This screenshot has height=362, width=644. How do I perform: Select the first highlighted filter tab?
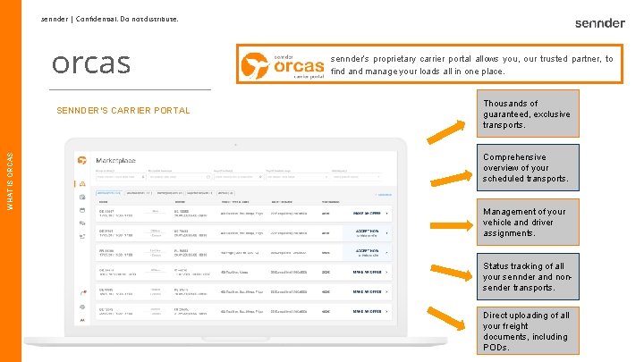pos(109,193)
